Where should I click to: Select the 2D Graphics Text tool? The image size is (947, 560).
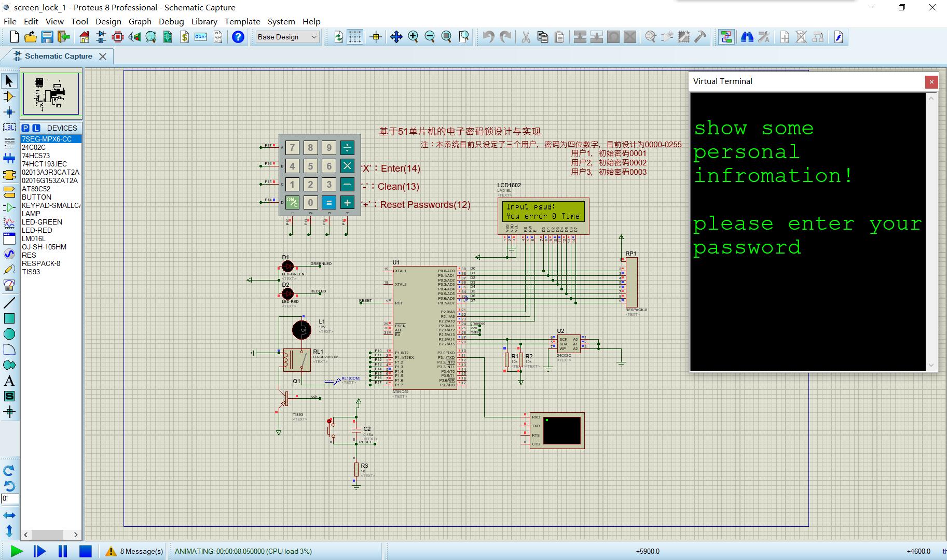(x=9, y=381)
